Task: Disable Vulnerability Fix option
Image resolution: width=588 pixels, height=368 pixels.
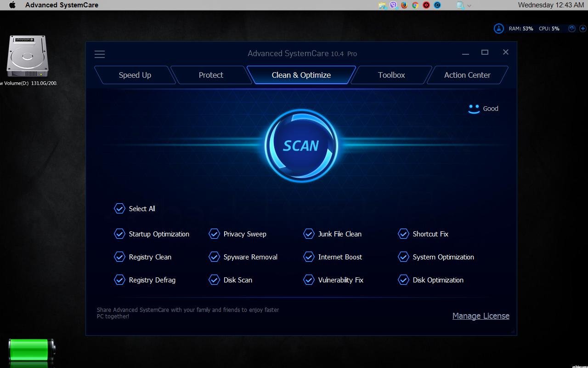Action: tap(309, 280)
